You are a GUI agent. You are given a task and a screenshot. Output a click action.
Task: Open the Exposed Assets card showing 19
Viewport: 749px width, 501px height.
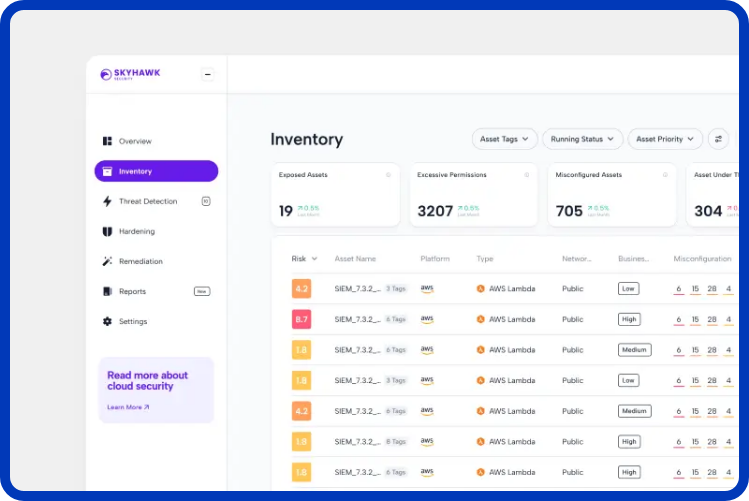(335, 195)
